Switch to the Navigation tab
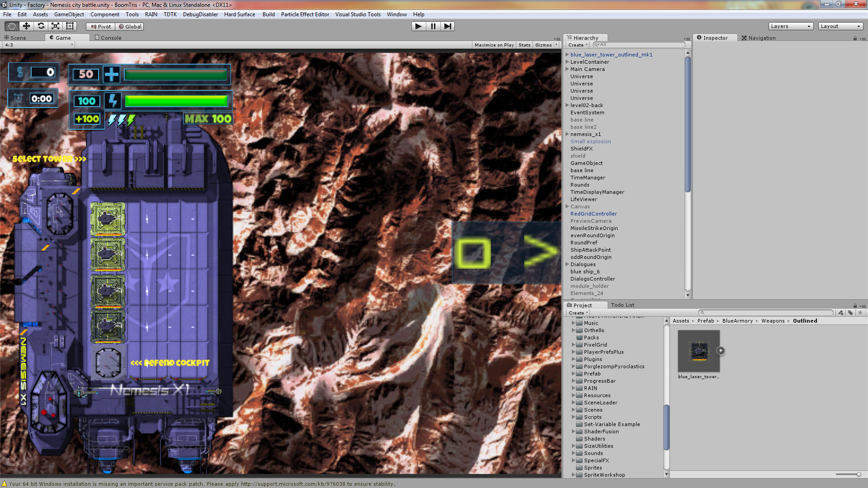Image resolution: width=868 pixels, height=488 pixels. (x=759, y=38)
